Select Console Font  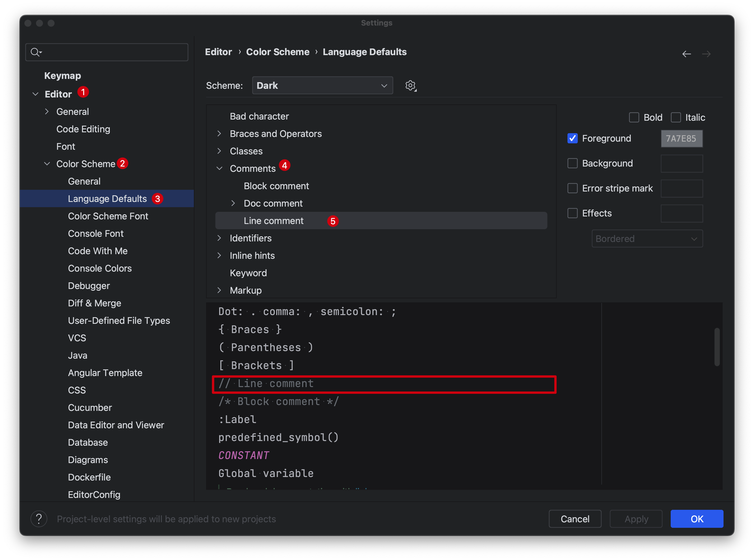(95, 234)
